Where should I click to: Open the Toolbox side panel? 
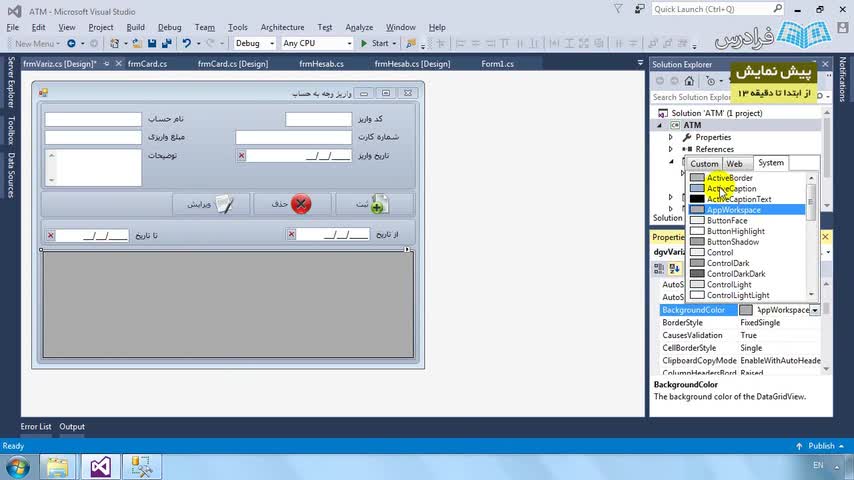(11, 130)
